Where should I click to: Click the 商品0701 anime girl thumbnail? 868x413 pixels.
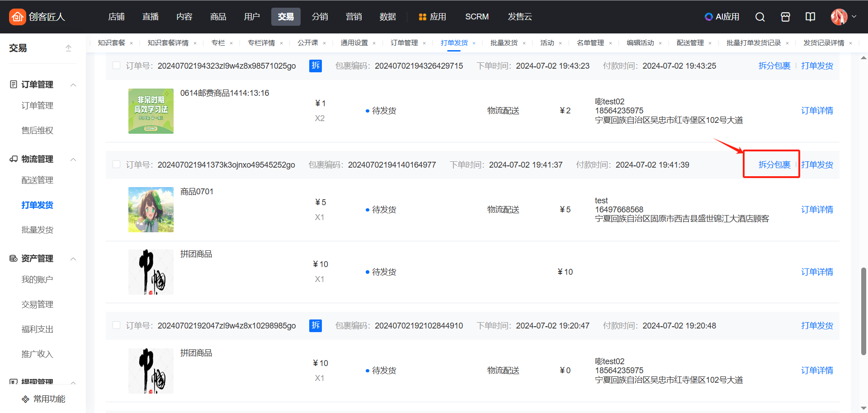point(151,210)
